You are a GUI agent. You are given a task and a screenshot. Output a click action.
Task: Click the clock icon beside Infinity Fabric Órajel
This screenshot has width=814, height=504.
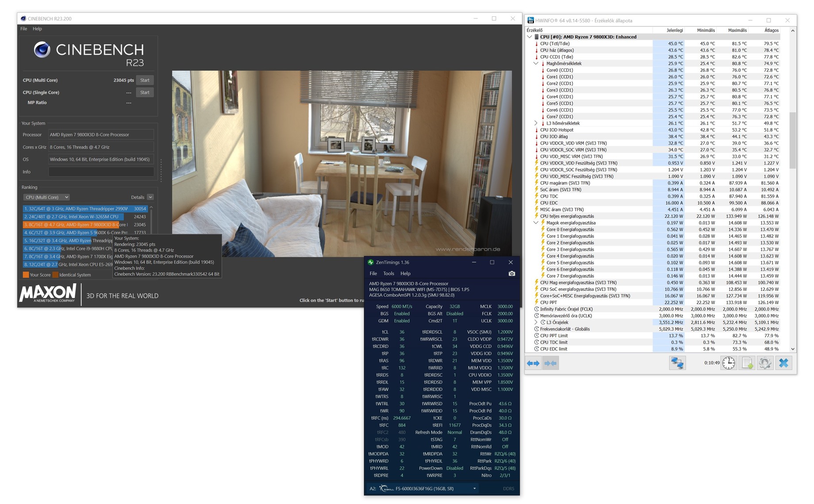pos(536,309)
